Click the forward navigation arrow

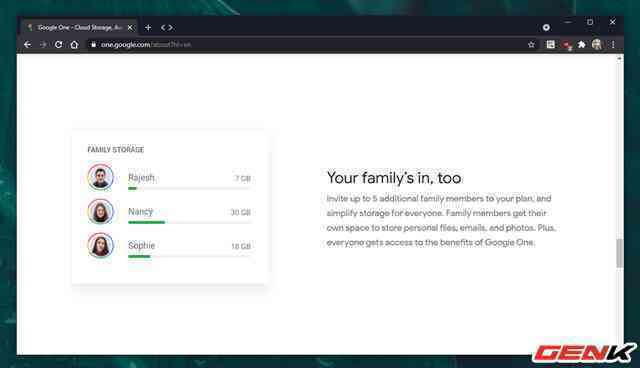43,44
